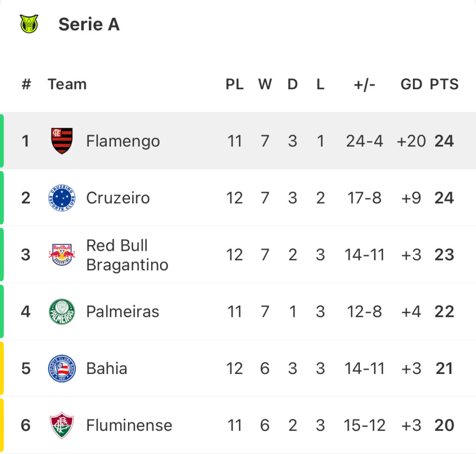Select the Fluminense team name
The width and height of the screenshot is (476, 454).
tap(129, 425)
